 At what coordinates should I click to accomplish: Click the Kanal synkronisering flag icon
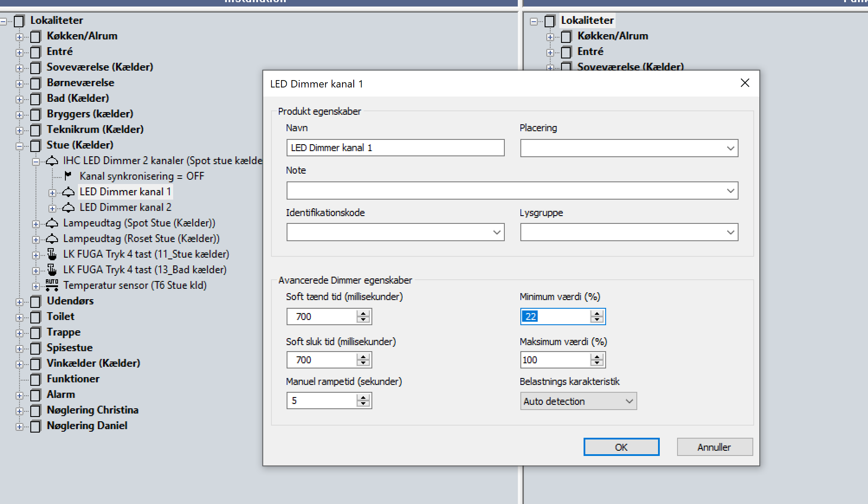pyautogui.click(x=68, y=176)
